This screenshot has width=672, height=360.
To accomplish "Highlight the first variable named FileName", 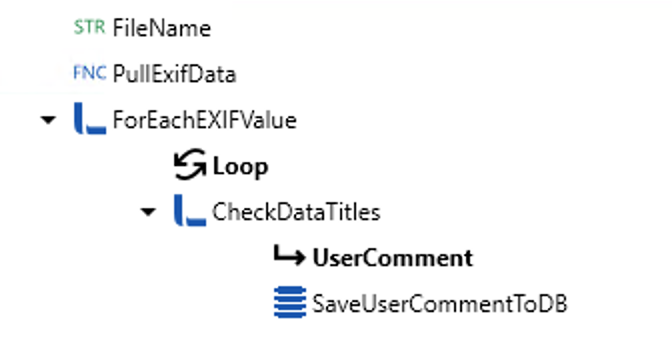I will pos(162,28).
